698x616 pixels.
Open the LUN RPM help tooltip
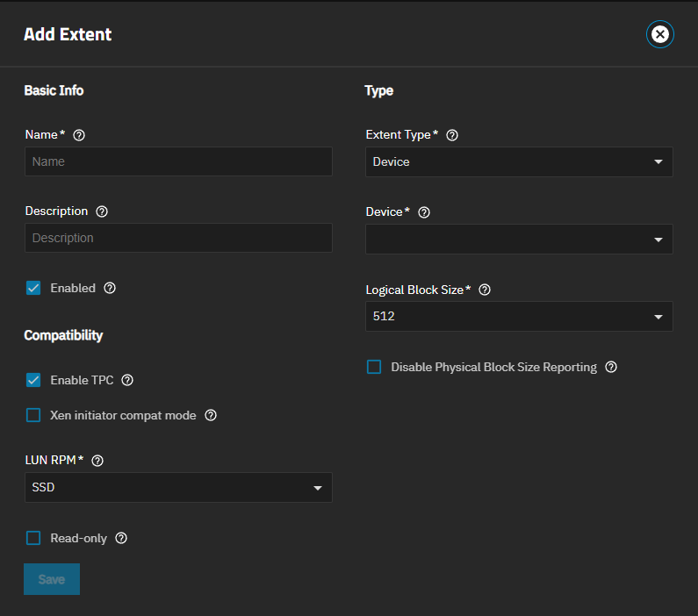pos(97,461)
